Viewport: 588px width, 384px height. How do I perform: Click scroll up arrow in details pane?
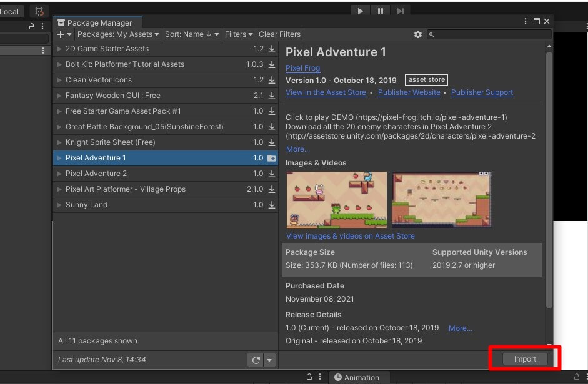tap(549, 46)
